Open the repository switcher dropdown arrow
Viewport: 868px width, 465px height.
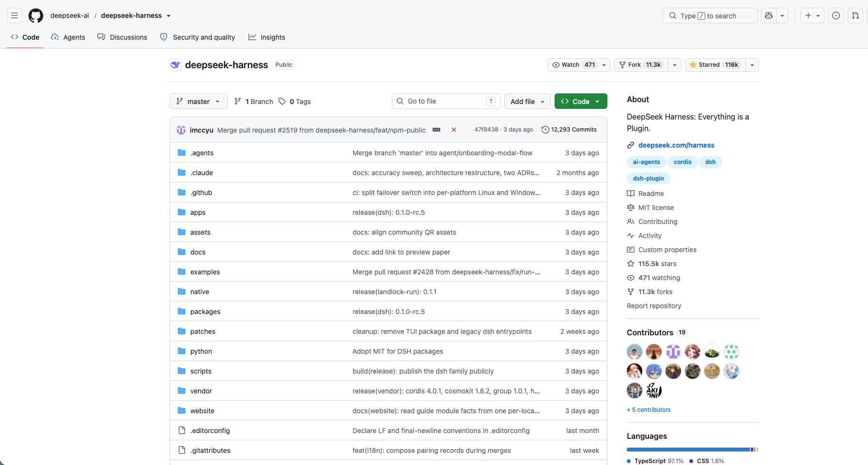coord(169,16)
